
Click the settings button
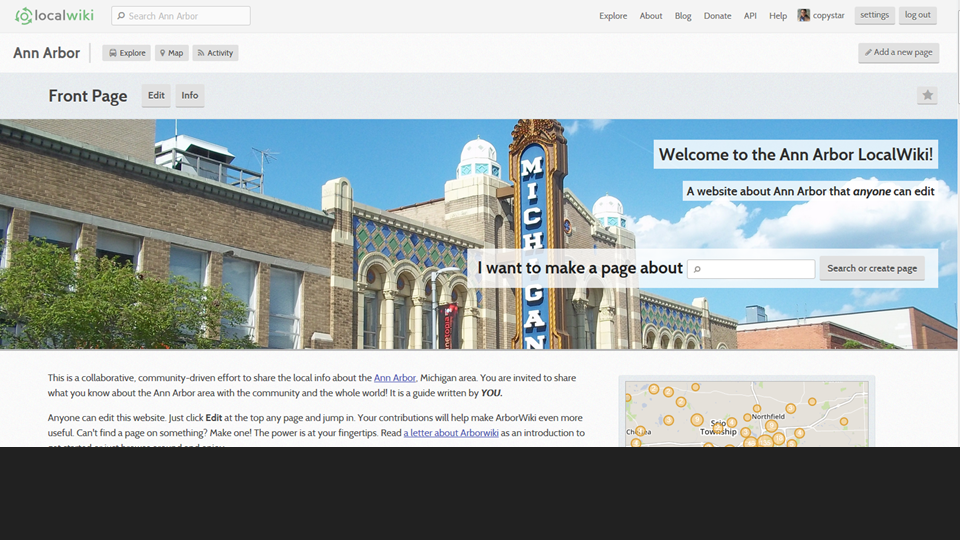click(874, 15)
